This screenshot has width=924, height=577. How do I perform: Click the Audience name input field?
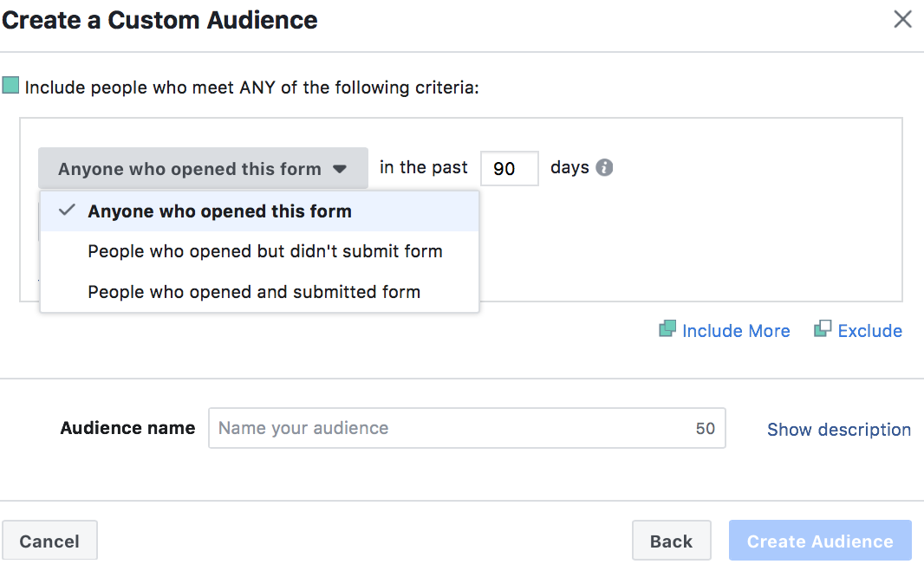(x=466, y=428)
